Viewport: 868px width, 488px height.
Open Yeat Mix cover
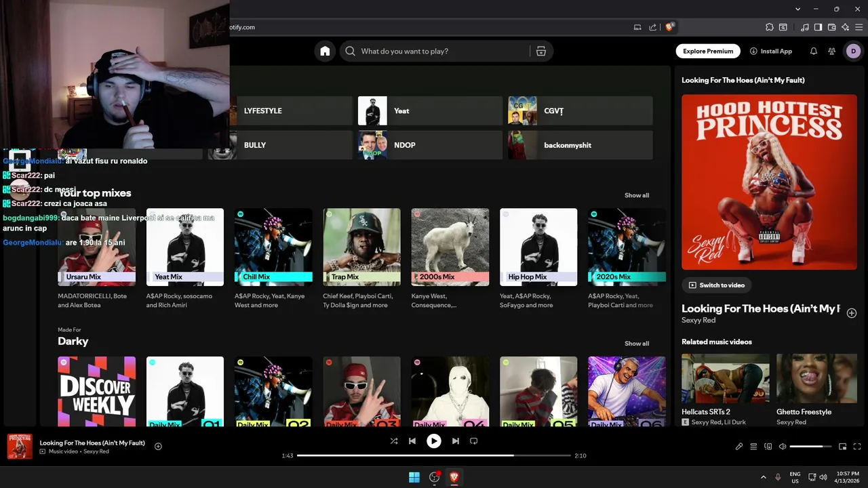pyautogui.click(x=184, y=247)
